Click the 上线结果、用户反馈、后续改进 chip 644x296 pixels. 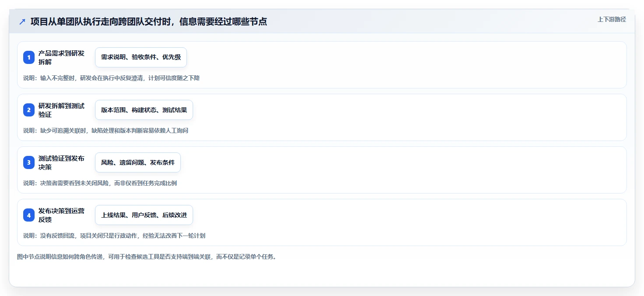(x=144, y=215)
